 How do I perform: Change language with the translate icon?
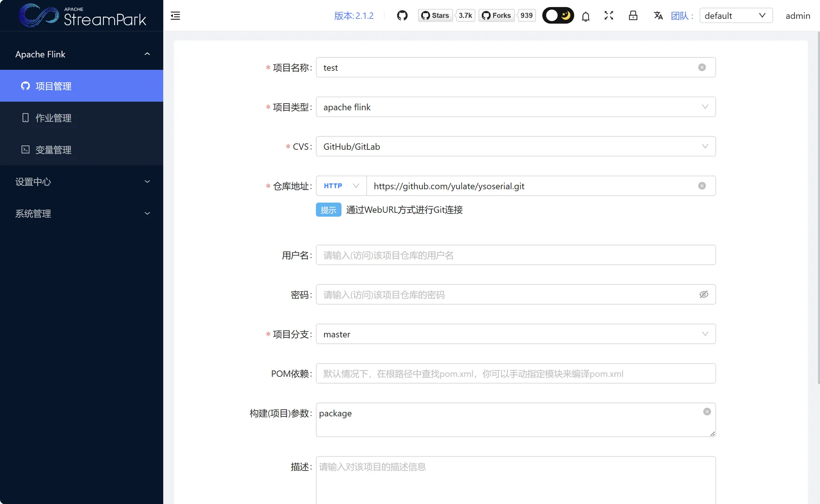(658, 16)
